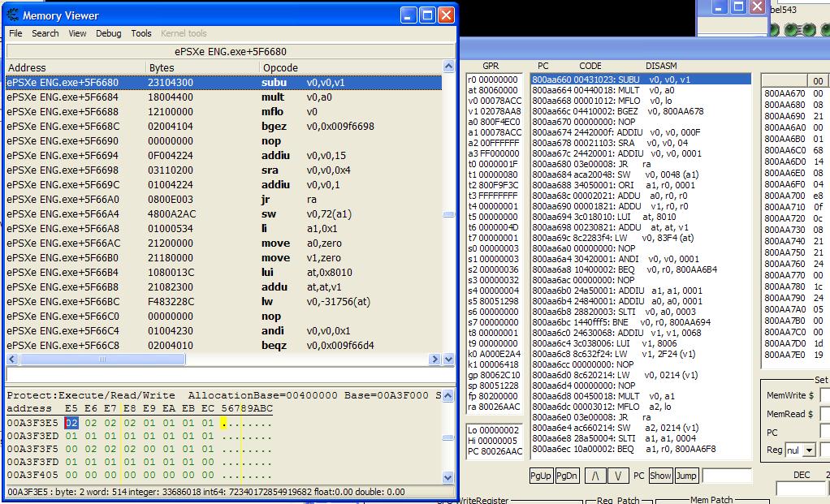Click the Jump button

pyautogui.click(x=686, y=476)
